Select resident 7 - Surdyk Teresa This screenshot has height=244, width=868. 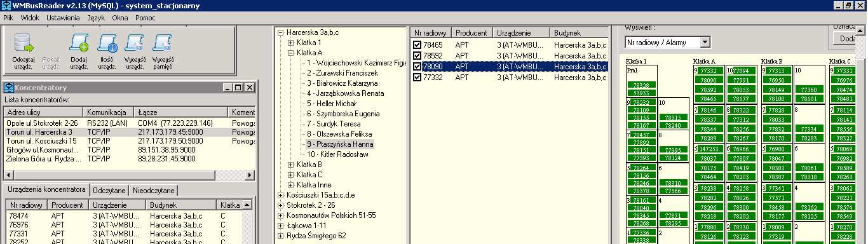[334, 124]
